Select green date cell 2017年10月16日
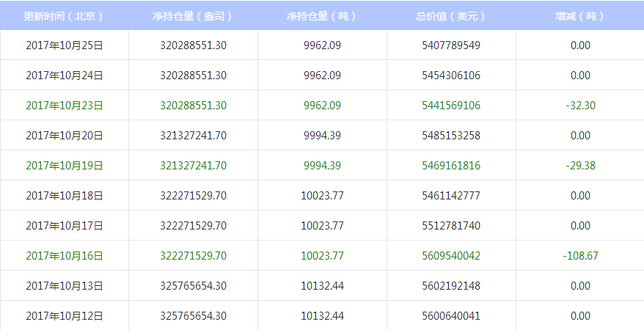 pyautogui.click(x=65, y=256)
